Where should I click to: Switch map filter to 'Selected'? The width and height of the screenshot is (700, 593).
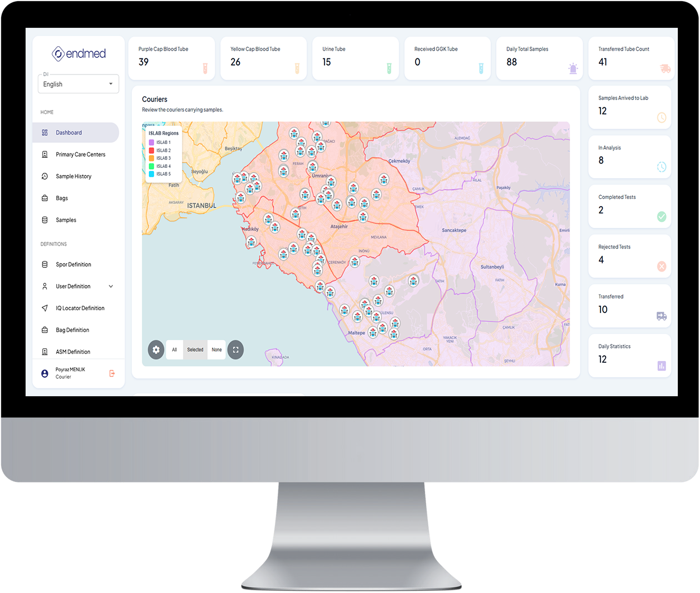[195, 350]
